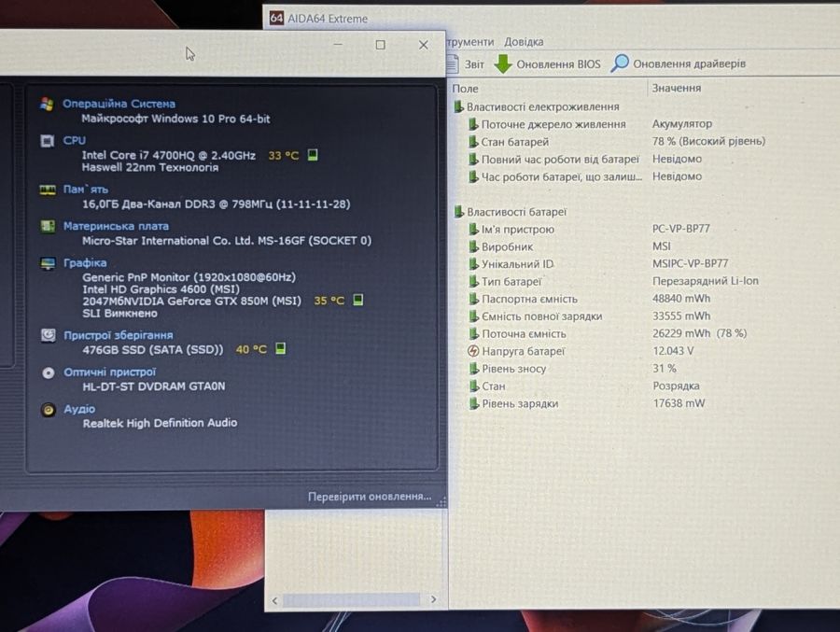This screenshot has height=632, width=840.
Task: Click the Властивості батареї group icon
Action: tap(458, 212)
